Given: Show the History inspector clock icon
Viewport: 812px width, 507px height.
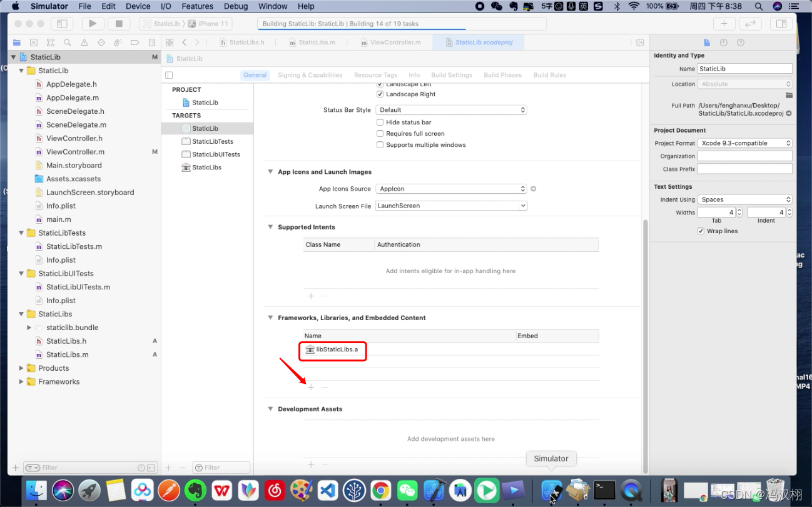Looking at the screenshot, I should [x=724, y=43].
